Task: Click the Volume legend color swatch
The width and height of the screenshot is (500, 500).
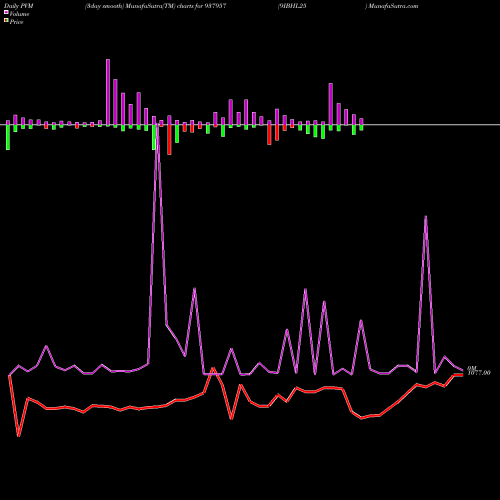Action: (x=6, y=12)
